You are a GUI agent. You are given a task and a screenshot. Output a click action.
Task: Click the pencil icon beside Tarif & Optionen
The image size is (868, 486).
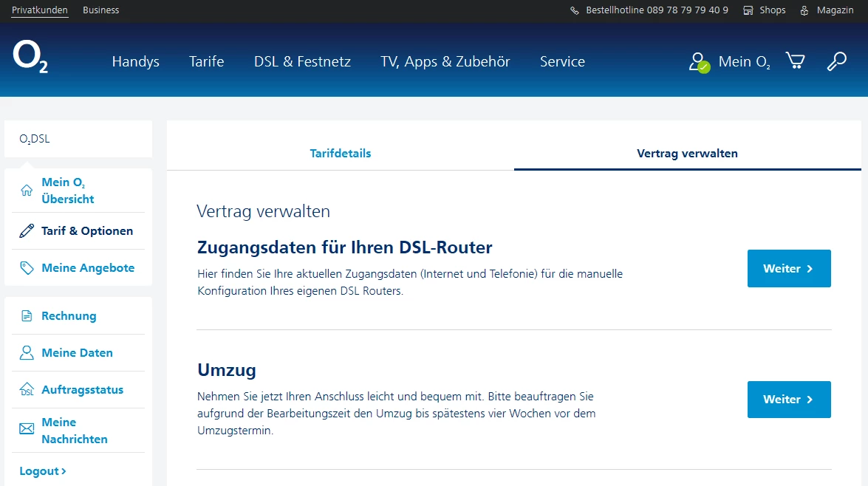[x=27, y=231]
